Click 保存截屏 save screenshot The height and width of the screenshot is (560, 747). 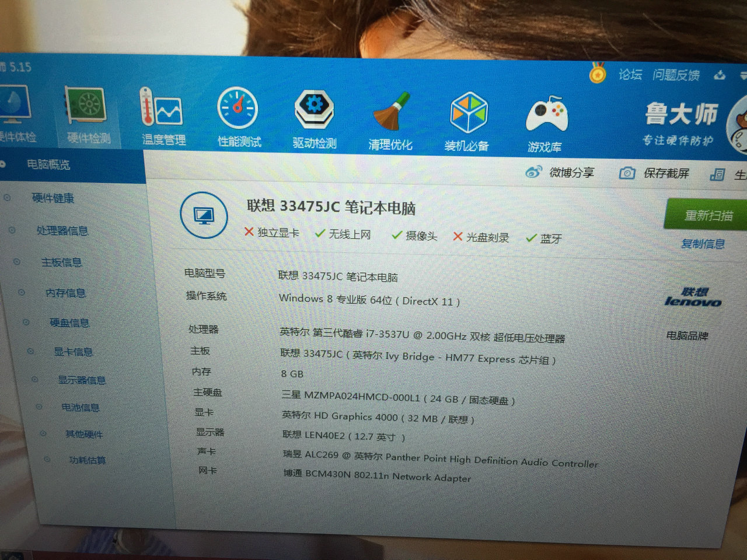point(666,173)
